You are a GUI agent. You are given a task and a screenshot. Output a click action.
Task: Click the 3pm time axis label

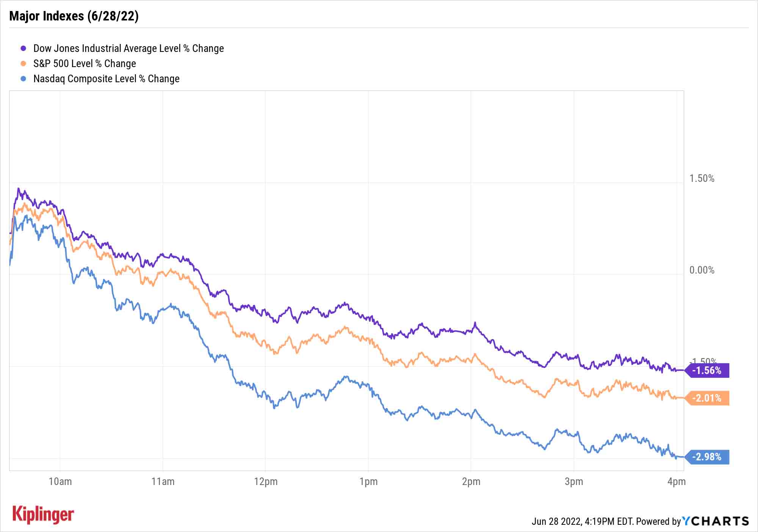pyautogui.click(x=574, y=482)
